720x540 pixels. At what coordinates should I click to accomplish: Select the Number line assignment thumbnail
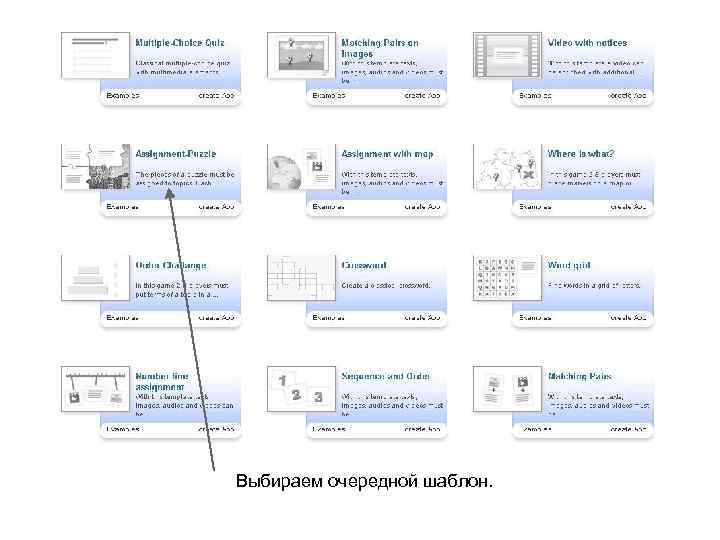[96, 389]
